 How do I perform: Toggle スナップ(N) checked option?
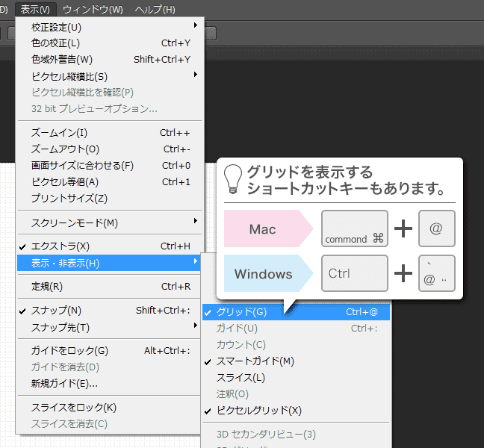point(57,311)
